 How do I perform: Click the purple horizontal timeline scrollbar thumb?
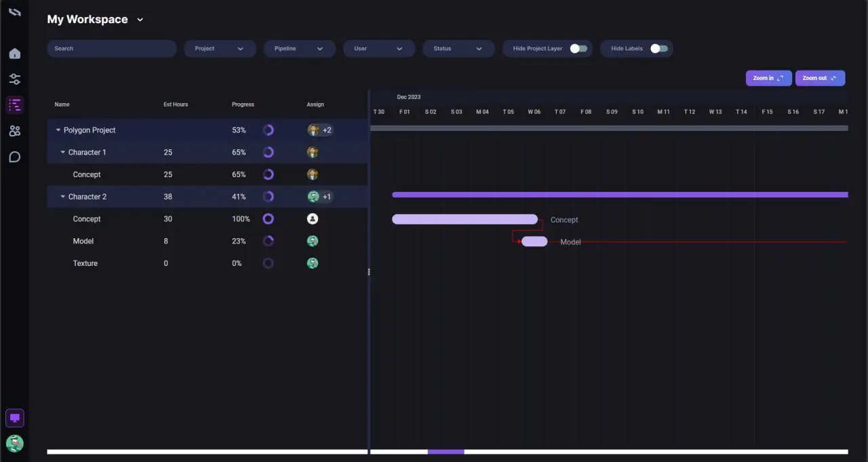[x=446, y=452]
